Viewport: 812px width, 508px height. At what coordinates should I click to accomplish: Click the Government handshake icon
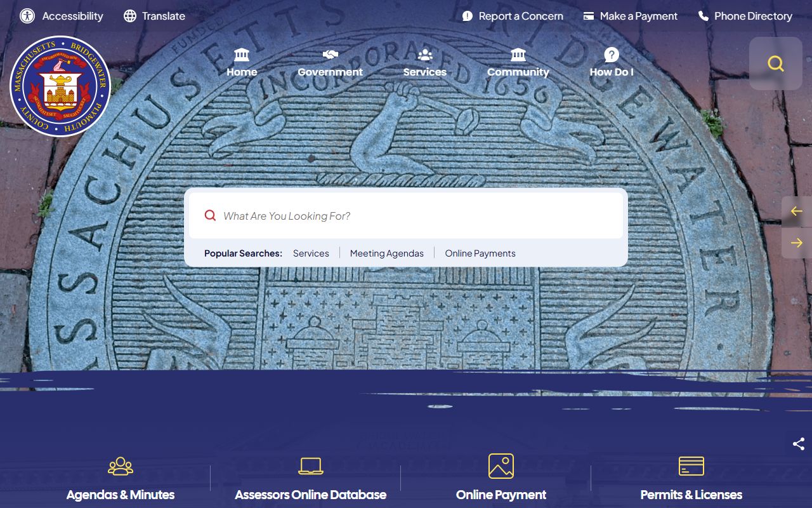(x=330, y=55)
